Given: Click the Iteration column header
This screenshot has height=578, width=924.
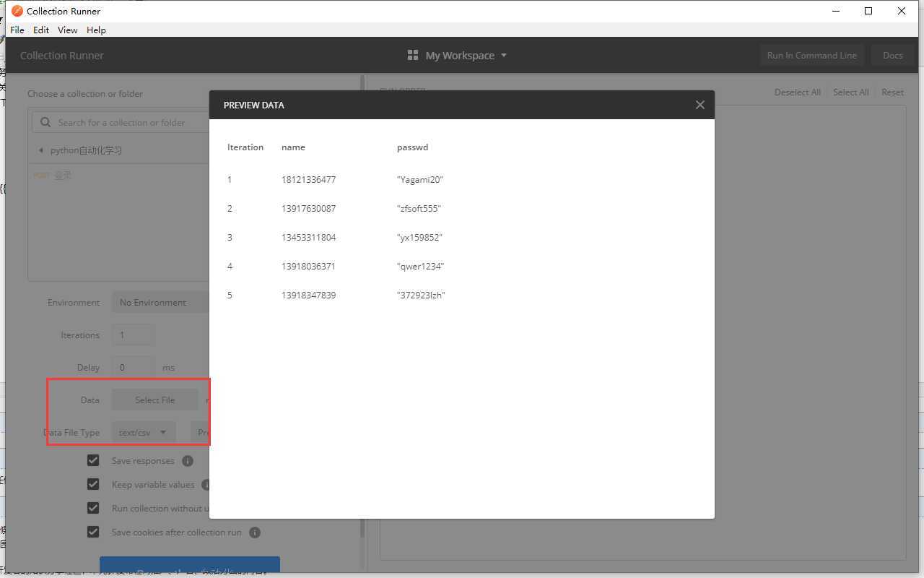Looking at the screenshot, I should pyautogui.click(x=245, y=147).
